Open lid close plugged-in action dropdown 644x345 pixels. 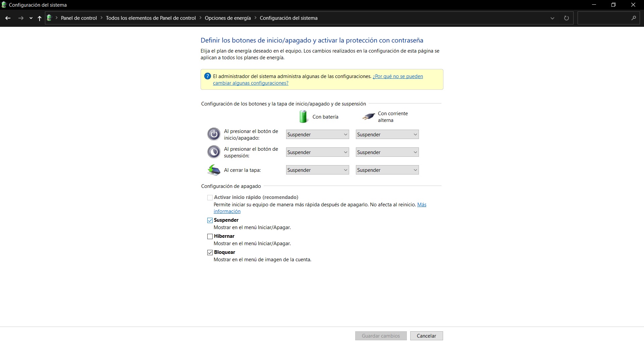(387, 170)
